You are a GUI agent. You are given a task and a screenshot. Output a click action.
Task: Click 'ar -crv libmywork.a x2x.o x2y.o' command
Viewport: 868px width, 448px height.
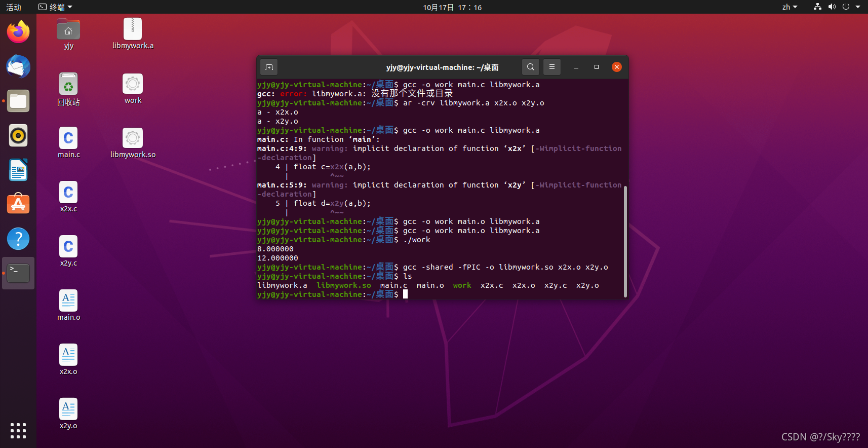pyautogui.click(x=474, y=103)
